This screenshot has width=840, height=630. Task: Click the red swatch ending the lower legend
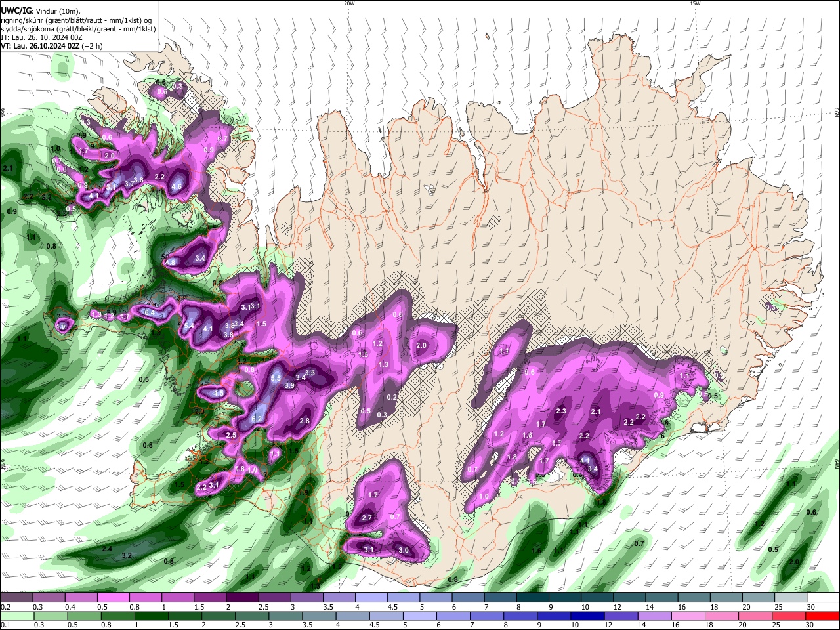[x=822, y=616]
